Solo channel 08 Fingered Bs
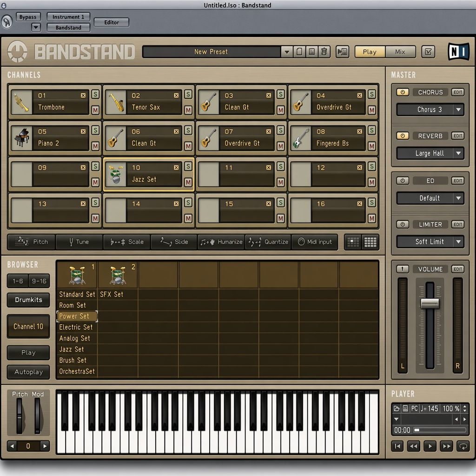Viewport: 476px width, 476px height. [372, 131]
